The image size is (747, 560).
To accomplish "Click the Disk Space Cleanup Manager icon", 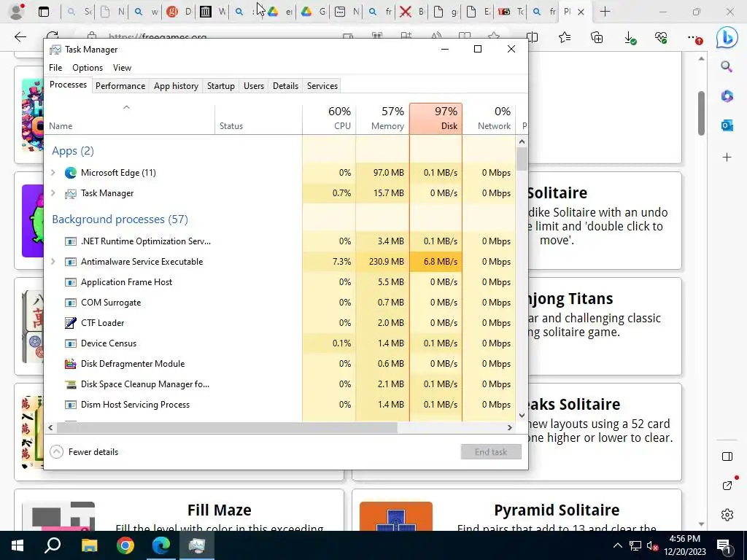I will 71,384.
